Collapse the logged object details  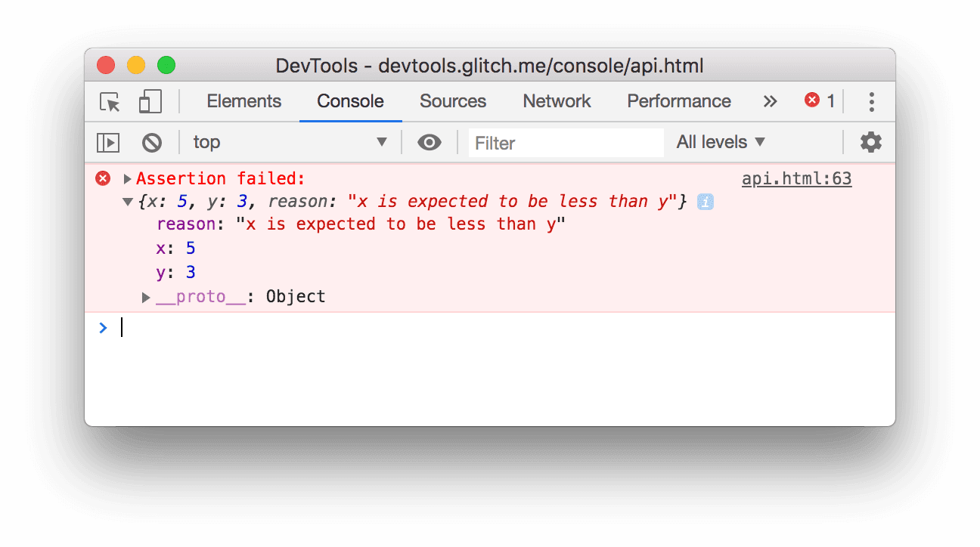[x=127, y=202]
